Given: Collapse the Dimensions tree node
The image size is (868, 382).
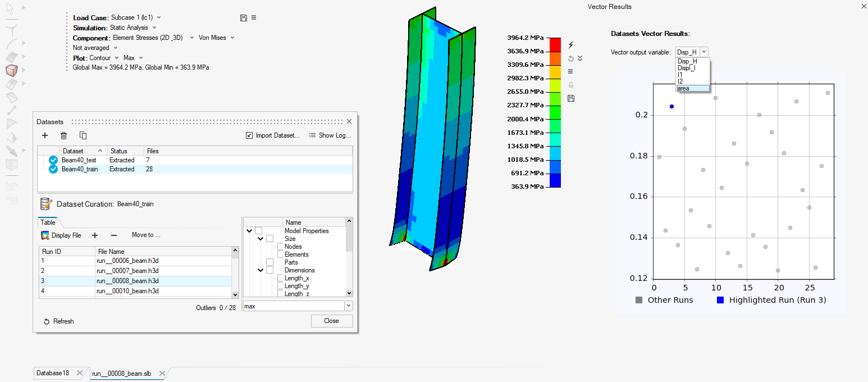Looking at the screenshot, I should click(x=261, y=270).
